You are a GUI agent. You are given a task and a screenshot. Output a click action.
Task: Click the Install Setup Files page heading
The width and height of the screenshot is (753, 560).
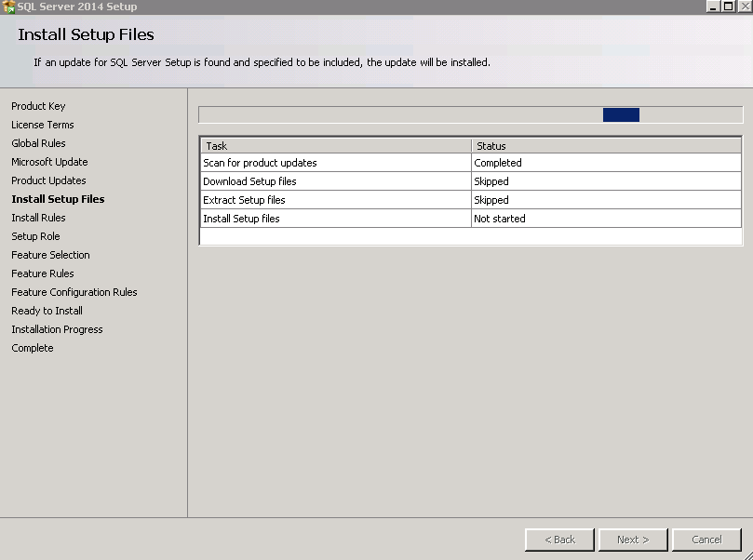86,34
